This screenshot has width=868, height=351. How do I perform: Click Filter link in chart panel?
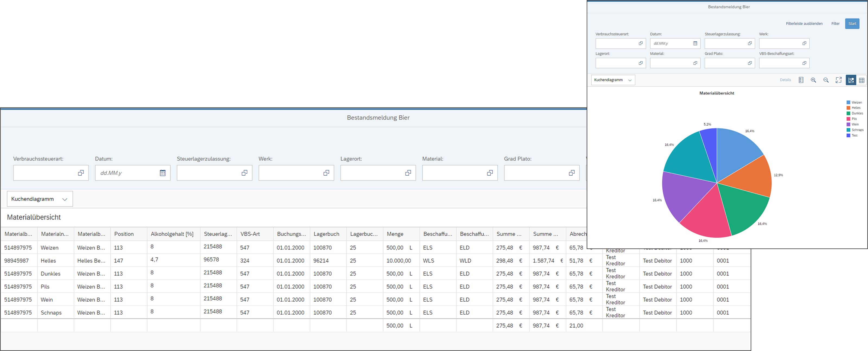[835, 24]
